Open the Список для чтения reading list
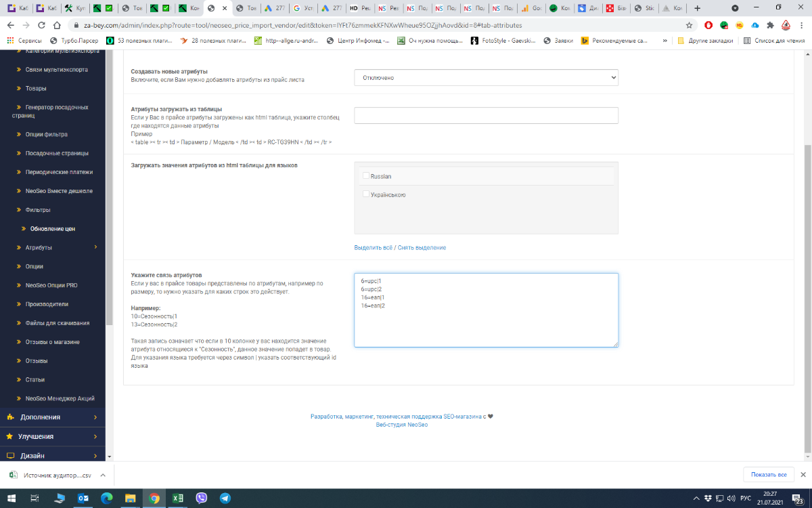Screen dimensions: 812x508 [775, 41]
